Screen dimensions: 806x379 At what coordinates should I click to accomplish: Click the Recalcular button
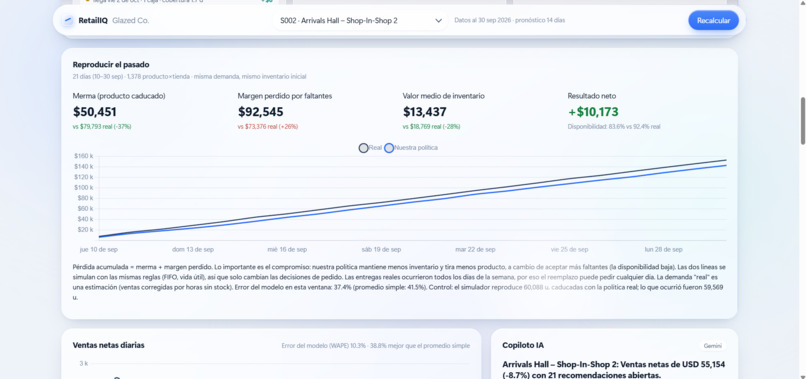point(713,21)
